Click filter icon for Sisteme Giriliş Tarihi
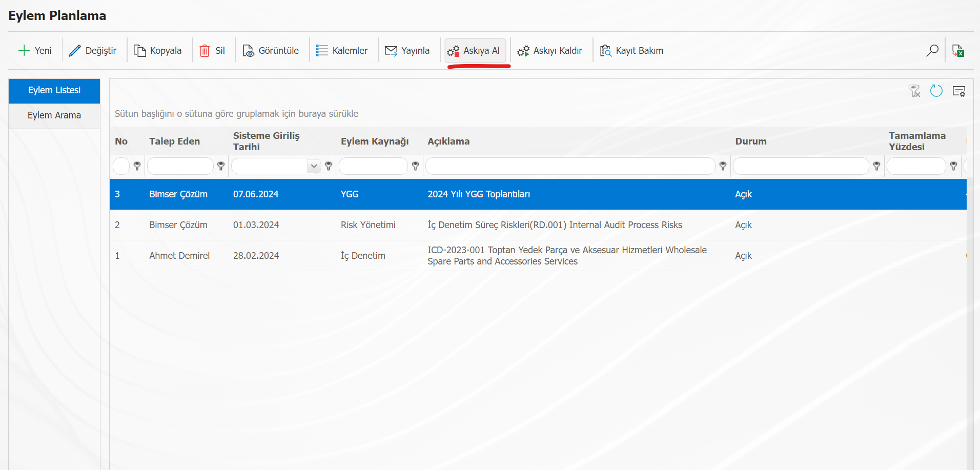 tap(329, 166)
